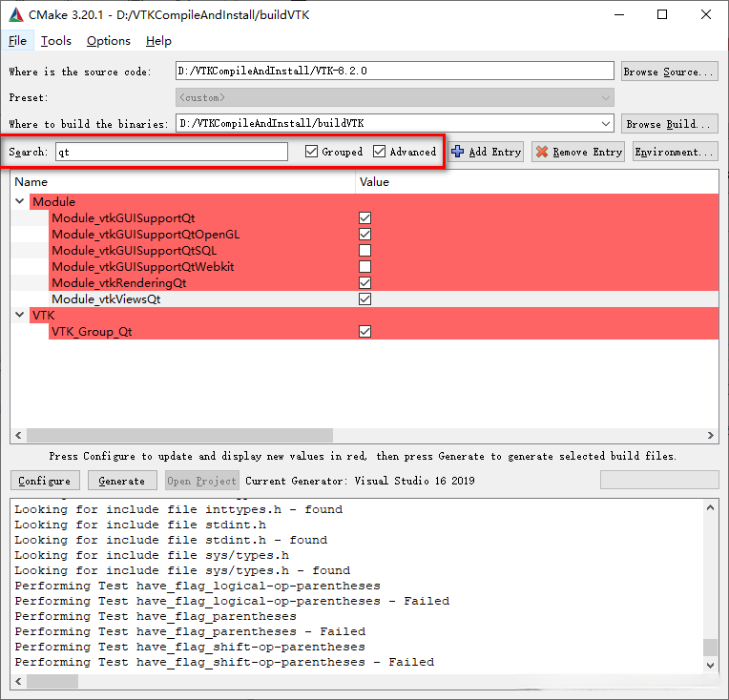The height and width of the screenshot is (700, 729).
Task: Select the VTK_Group_Qt row name
Action: coord(92,332)
